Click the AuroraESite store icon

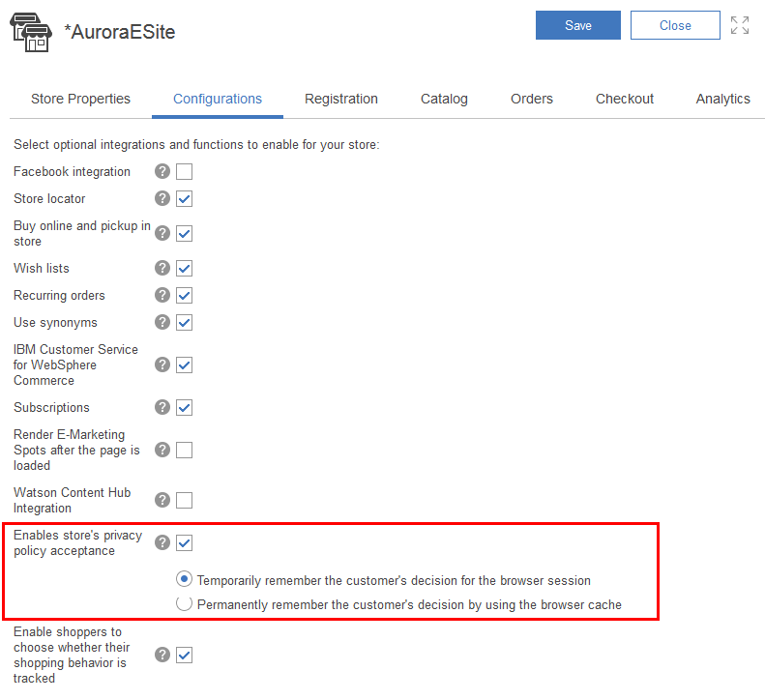tap(31, 32)
